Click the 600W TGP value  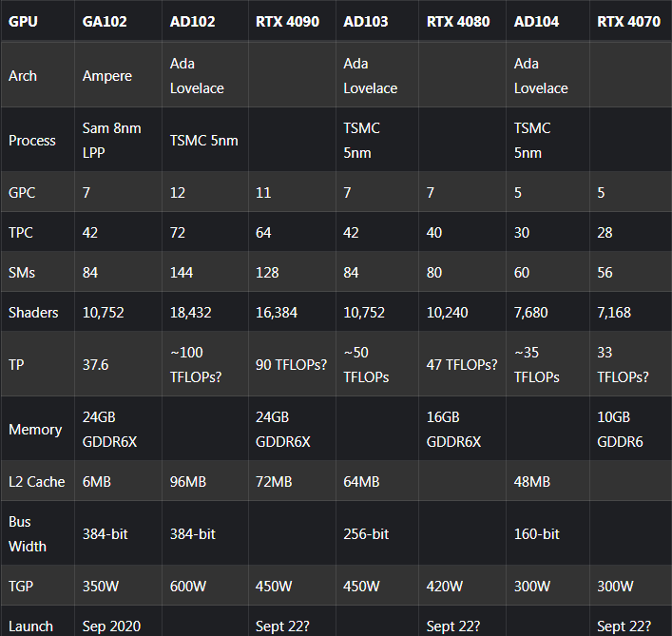pos(188,586)
